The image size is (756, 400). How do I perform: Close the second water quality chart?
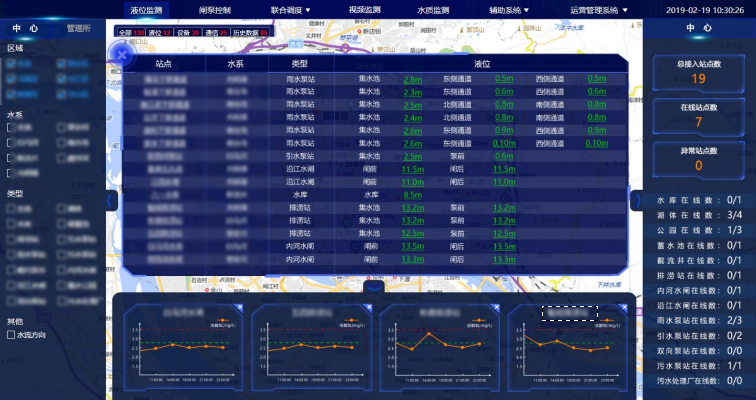(367, 308)
